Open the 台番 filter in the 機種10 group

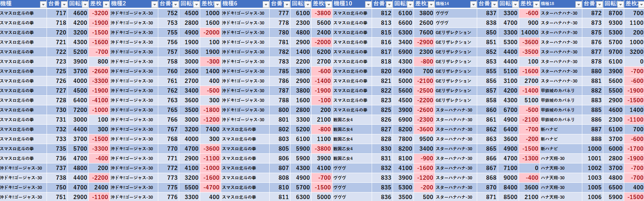click(x=389, y=4)
